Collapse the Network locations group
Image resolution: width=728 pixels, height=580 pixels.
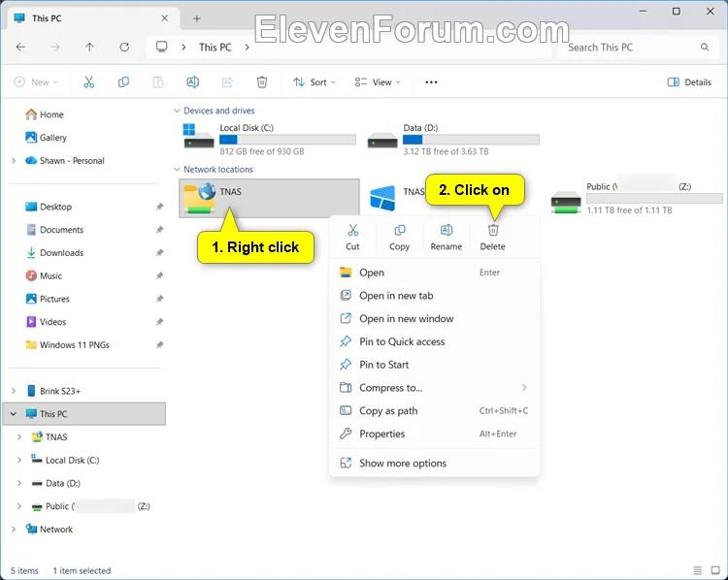[x=177, y=170]
